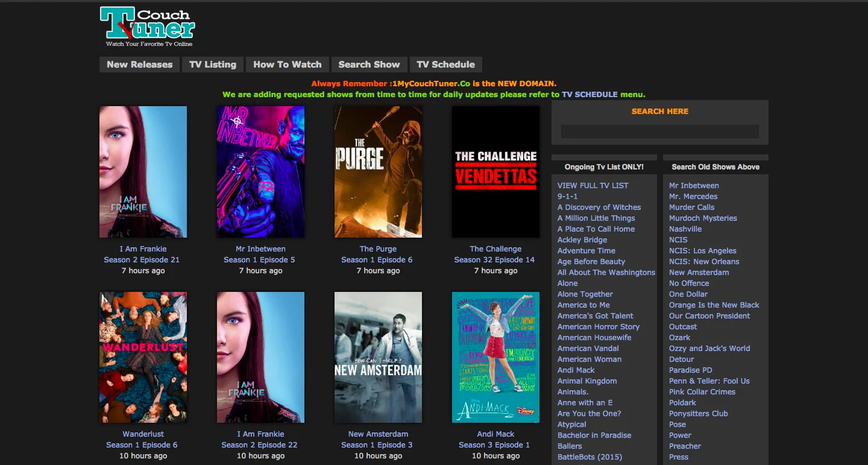
Task: Open Mr. Mercedes show link
Action: (x=693, y=197)
